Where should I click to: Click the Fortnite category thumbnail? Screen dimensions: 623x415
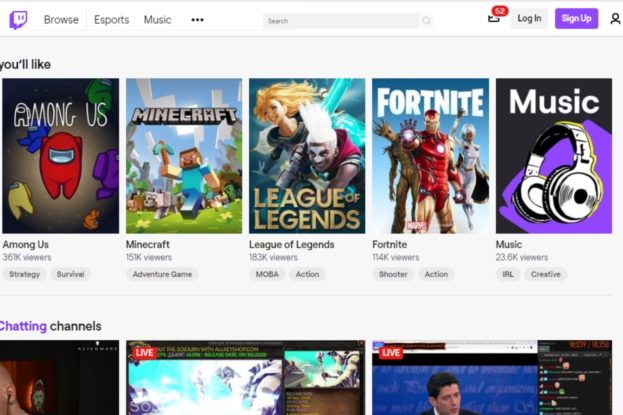click(x=430, y=155)
